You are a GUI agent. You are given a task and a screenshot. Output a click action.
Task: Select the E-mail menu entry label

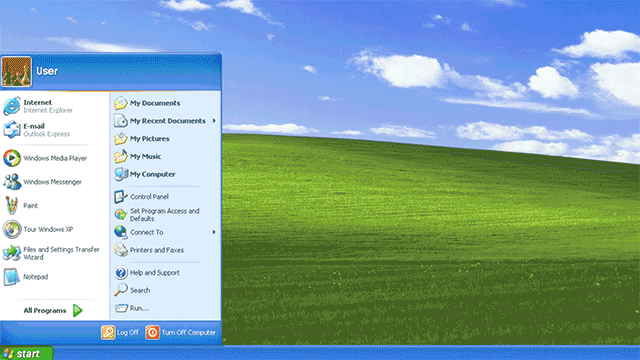[34, 126]
